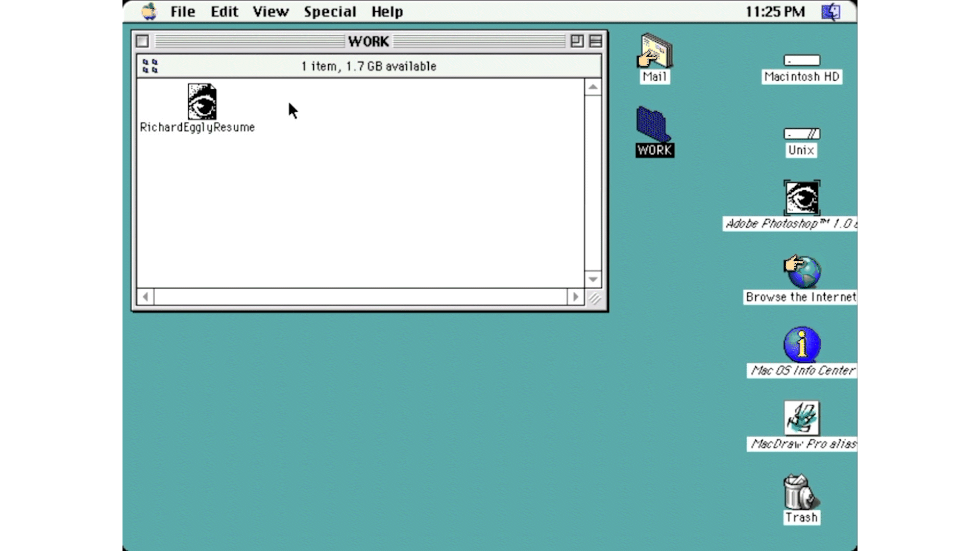Click the WORK window header view icon

(150, 66)
